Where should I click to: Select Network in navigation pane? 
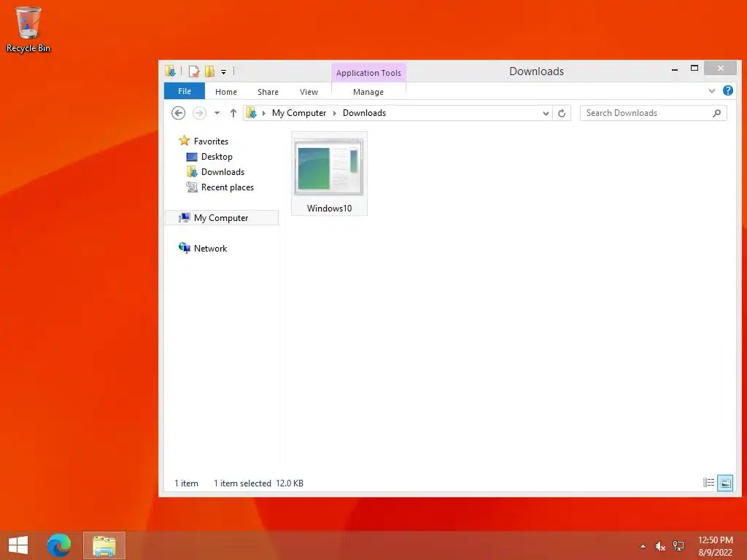point(210,248)
